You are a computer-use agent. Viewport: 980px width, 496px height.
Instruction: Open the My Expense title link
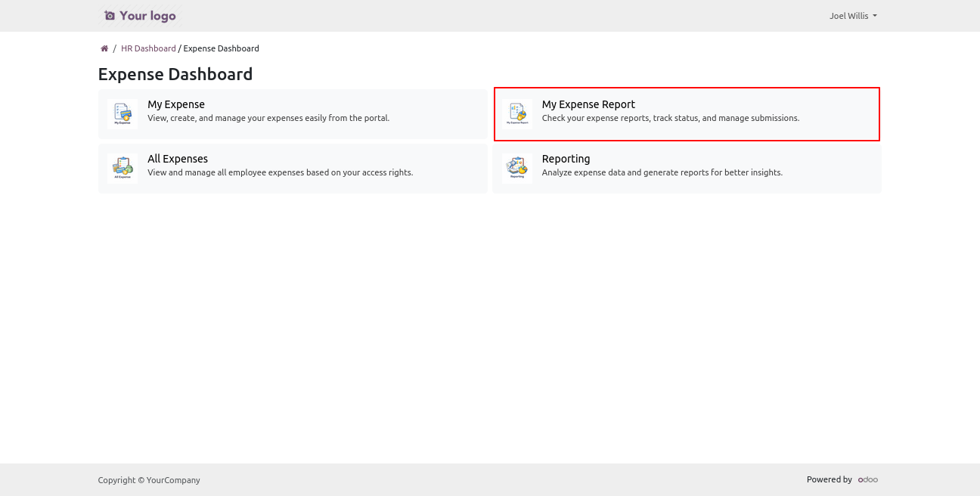tap(176, 104)
